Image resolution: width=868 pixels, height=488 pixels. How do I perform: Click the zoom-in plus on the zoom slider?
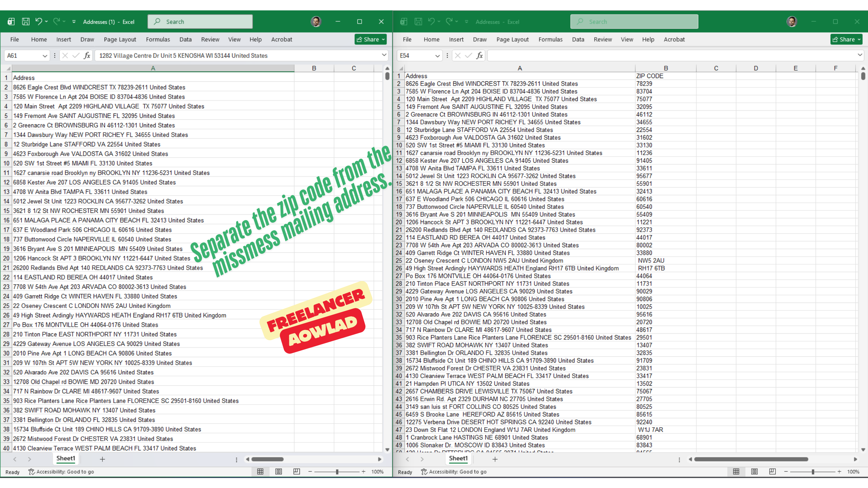point(364,471)
